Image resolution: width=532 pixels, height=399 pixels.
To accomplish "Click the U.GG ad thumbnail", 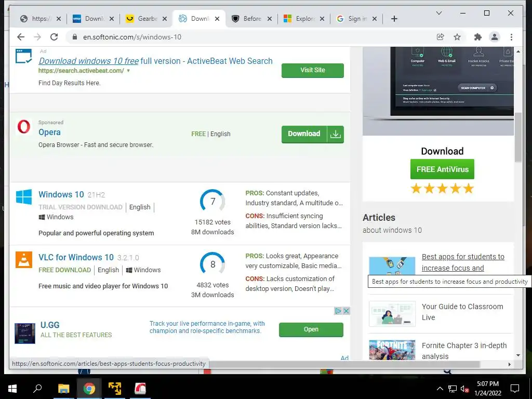I will (25, 333).
